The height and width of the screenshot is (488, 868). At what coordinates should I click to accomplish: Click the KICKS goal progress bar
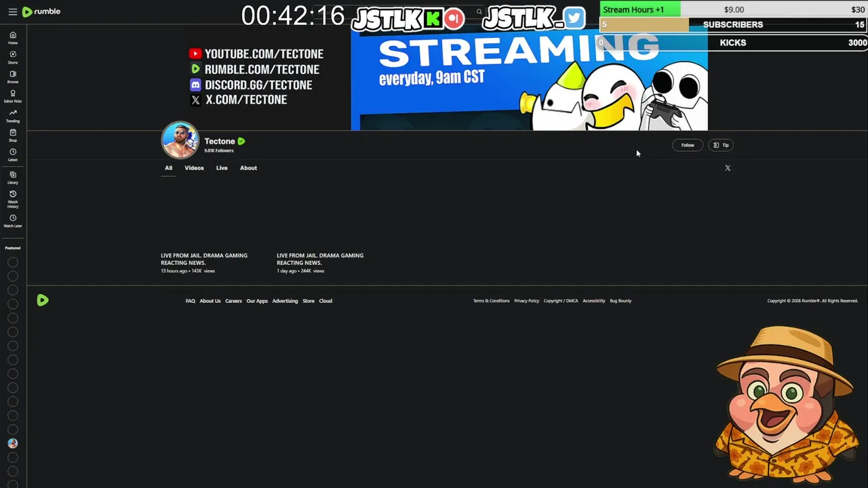[733, 43]
